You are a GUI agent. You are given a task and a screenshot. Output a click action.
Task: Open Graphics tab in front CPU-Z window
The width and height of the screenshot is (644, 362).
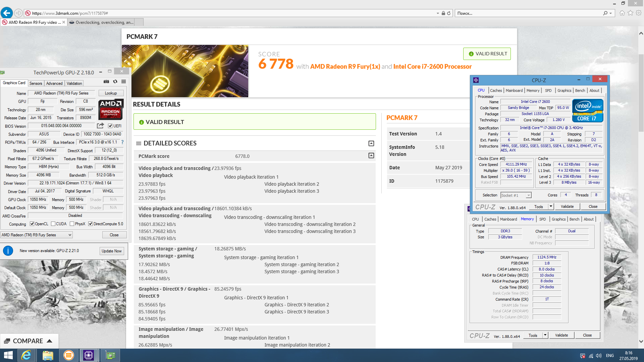pos(564,90)
